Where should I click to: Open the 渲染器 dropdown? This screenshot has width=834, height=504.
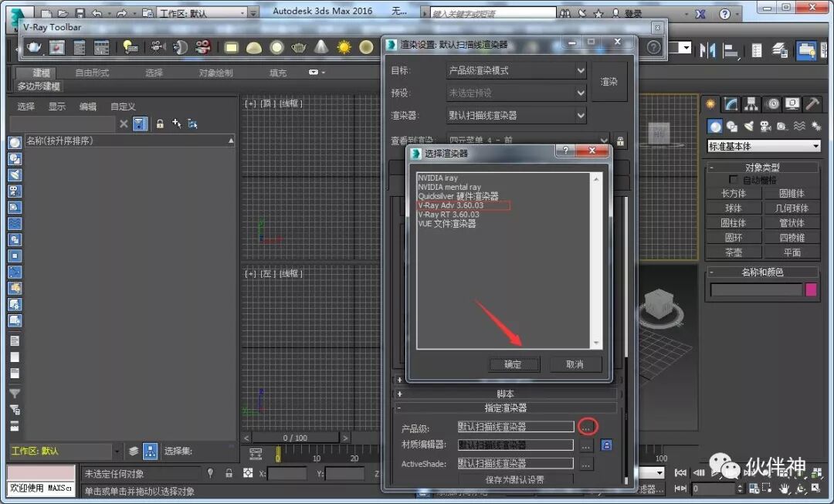515,115
